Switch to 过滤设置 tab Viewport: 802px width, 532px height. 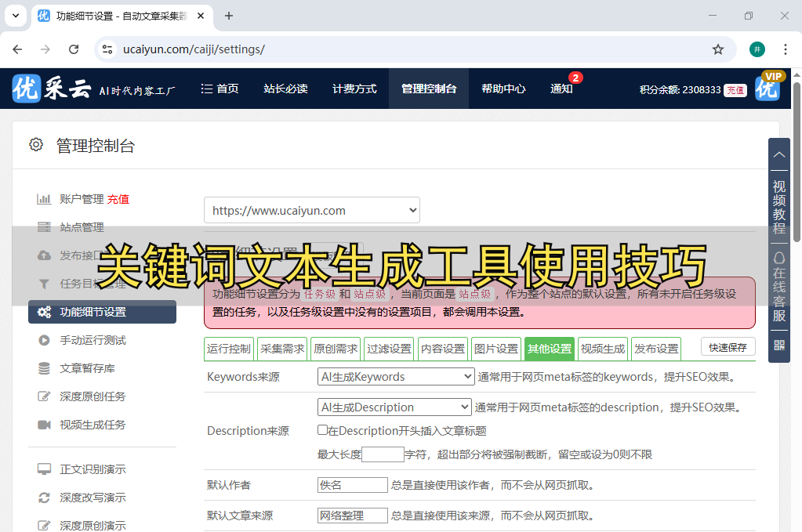coord(389,349)
